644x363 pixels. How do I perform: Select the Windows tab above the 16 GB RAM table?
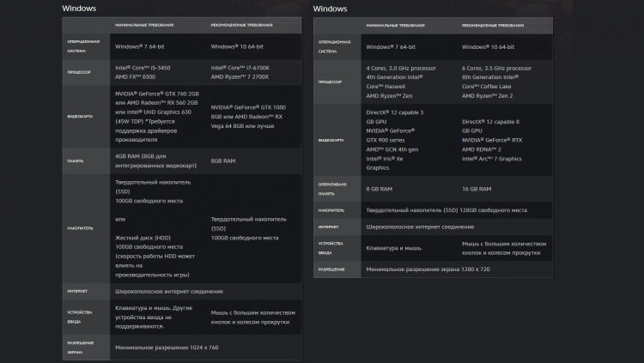coord(331,9)
